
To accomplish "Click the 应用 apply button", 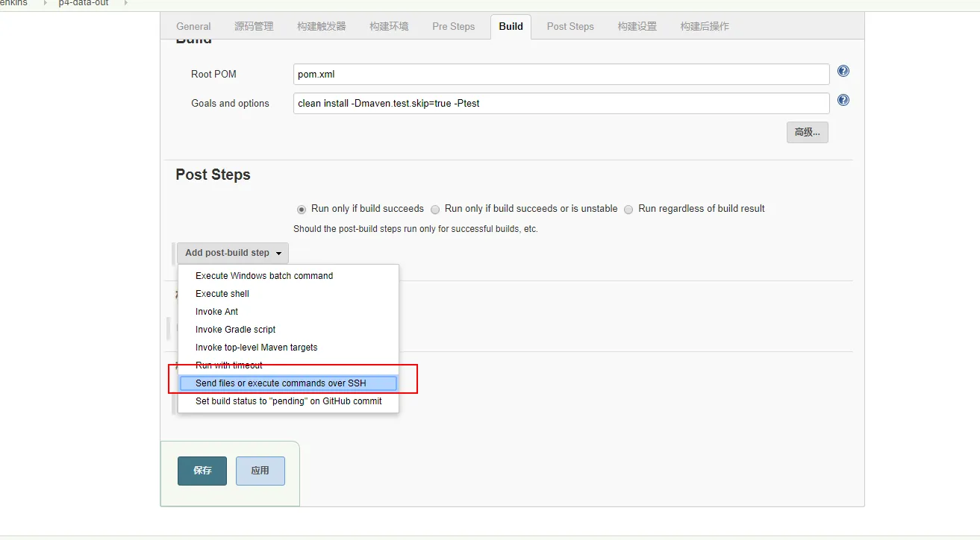I will coord(260,471).
